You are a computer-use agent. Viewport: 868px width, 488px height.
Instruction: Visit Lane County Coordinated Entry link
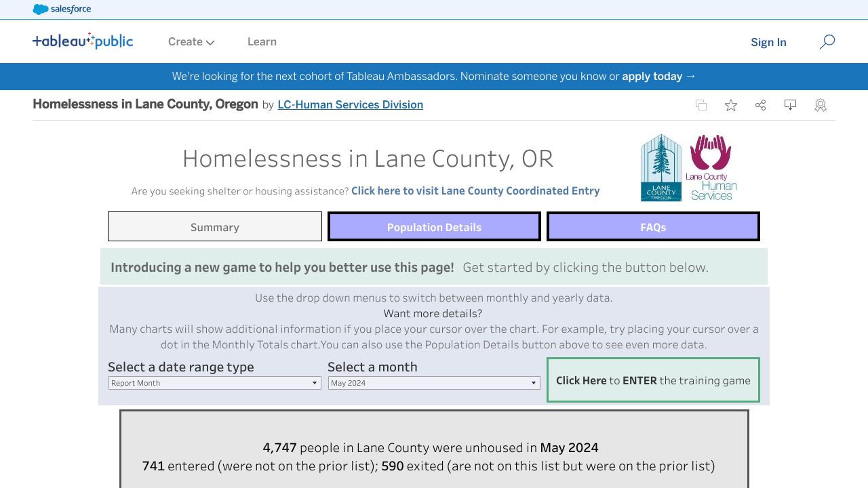click(x=475, y=190)
